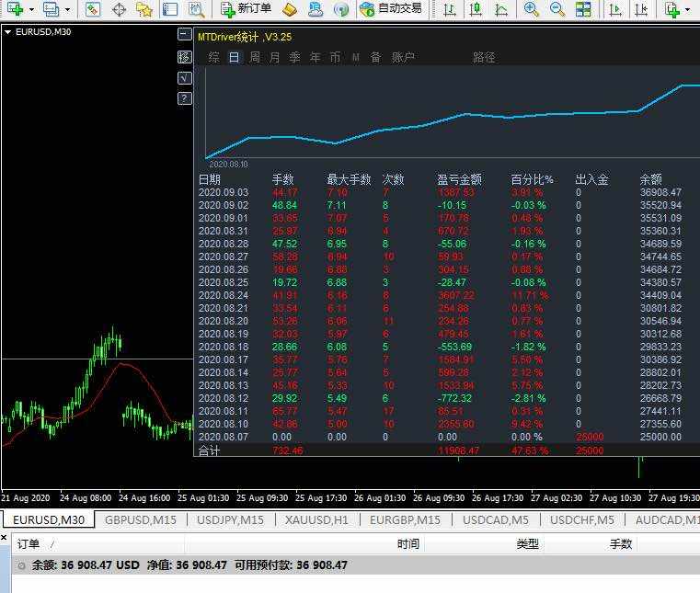This screenshot has height=593, width=700.
Task: Select the 季 quarterly statistics tab
Action: point(294,57)
